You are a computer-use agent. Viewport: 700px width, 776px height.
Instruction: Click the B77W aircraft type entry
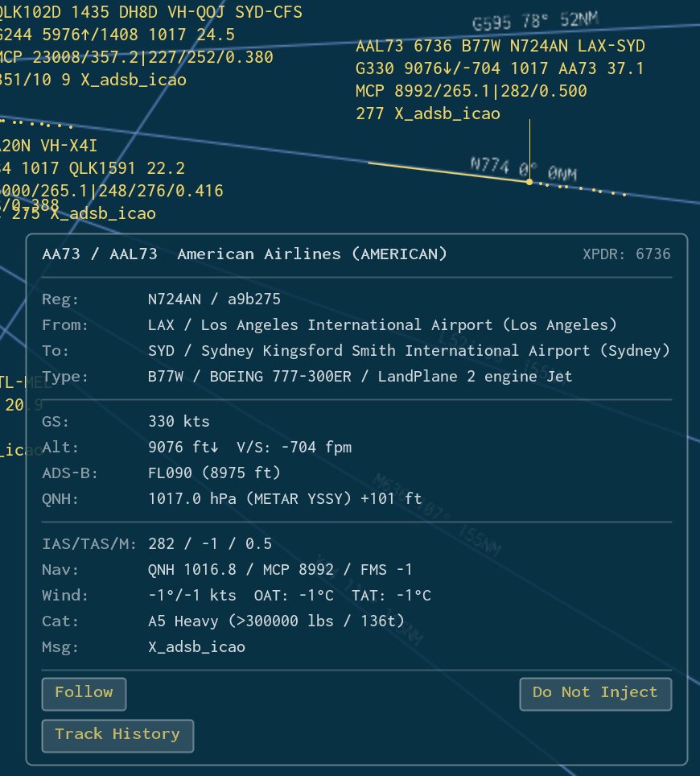click(360, 377)
